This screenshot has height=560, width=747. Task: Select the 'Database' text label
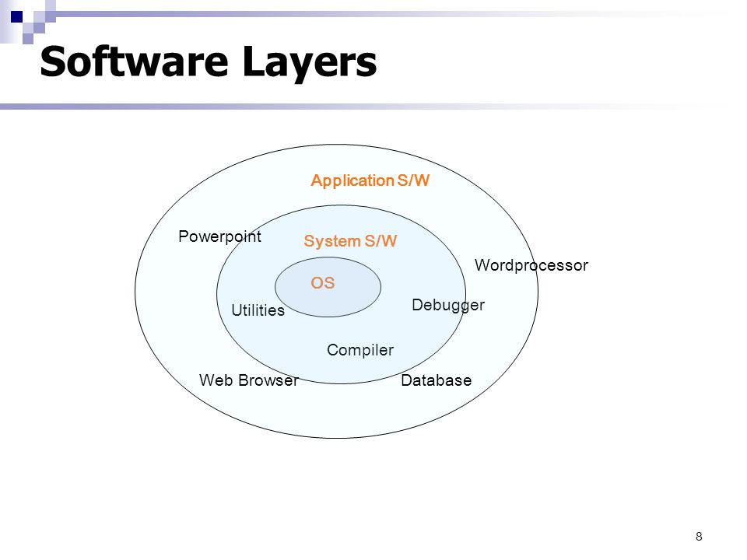pos(437,380)
